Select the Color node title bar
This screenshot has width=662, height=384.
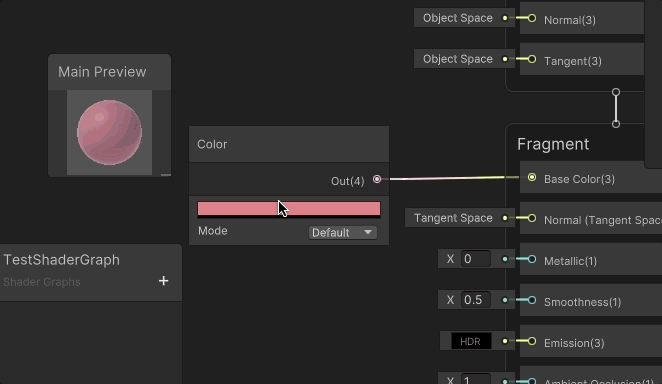289,144
